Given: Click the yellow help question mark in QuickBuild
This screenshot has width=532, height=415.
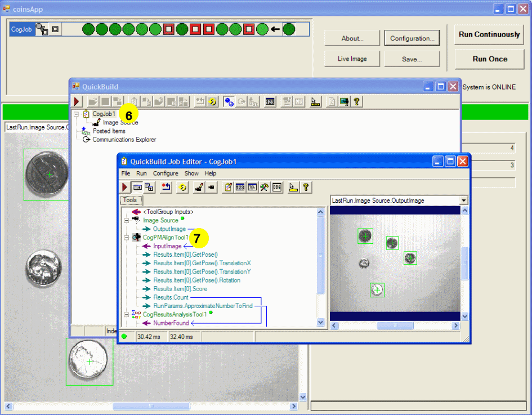Looking at the screenshot, I should click(356, 101).
